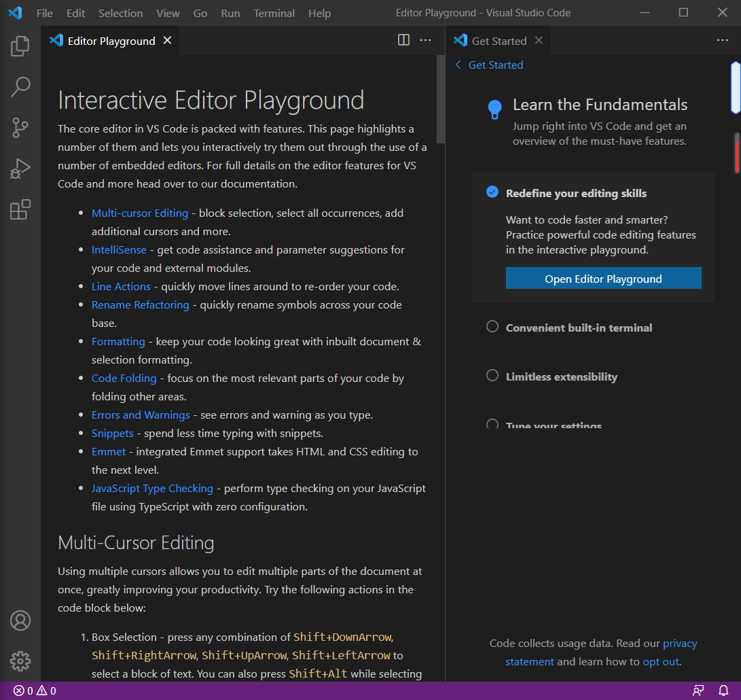Open the Run menu

[x=230, y=13]
